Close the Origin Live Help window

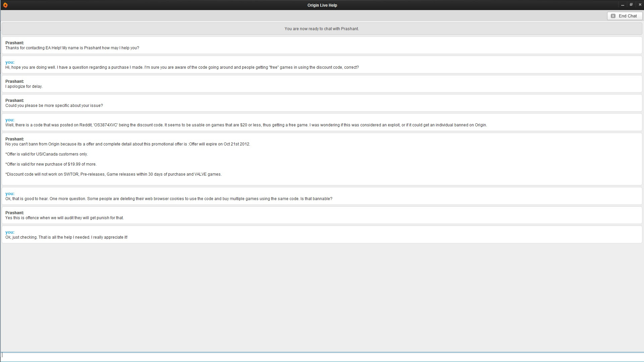tap(640, 5)
